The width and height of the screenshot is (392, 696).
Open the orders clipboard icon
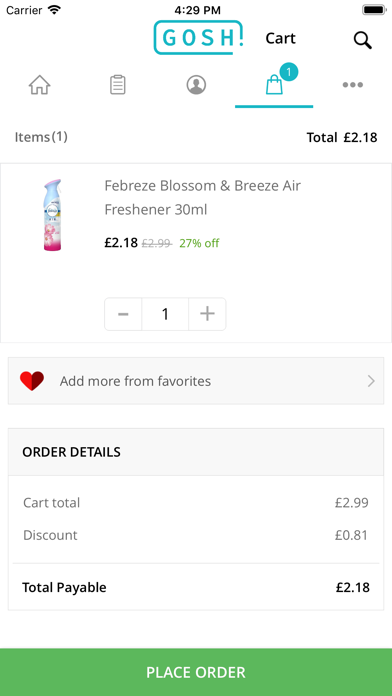click(118, 84)
